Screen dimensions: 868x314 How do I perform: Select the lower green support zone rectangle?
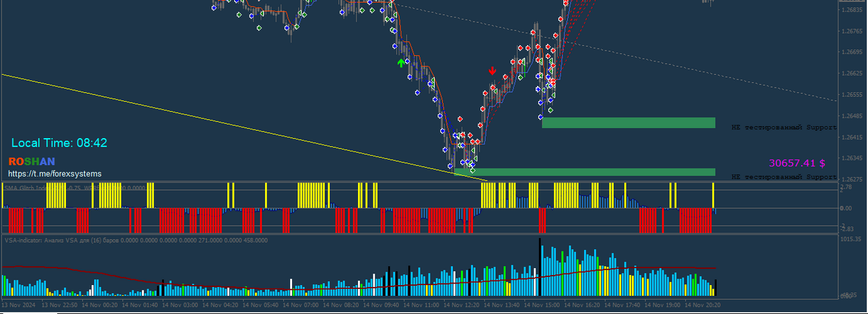(585, 172)
